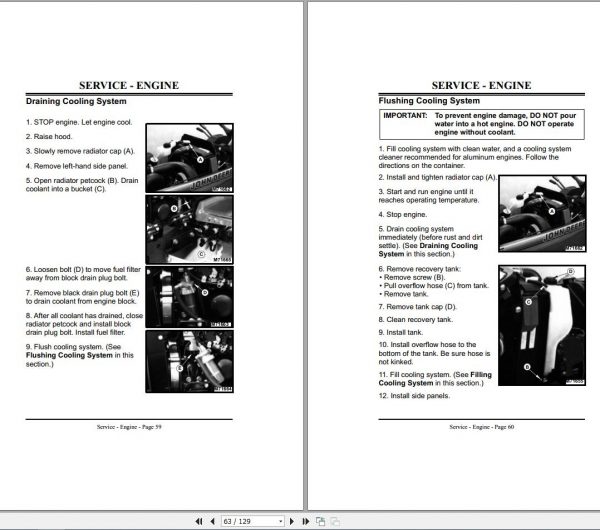
Task: Click the right page radiator cap (A) photo
Action: (x=542, y=214)
